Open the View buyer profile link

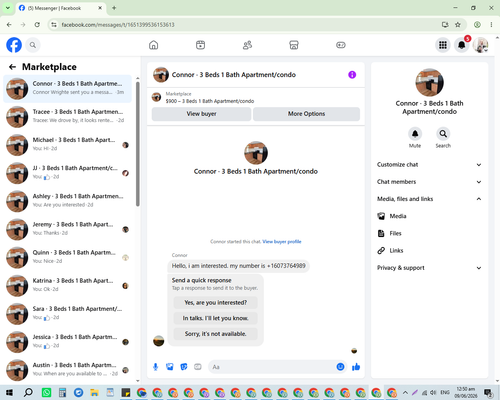point(282,242)
